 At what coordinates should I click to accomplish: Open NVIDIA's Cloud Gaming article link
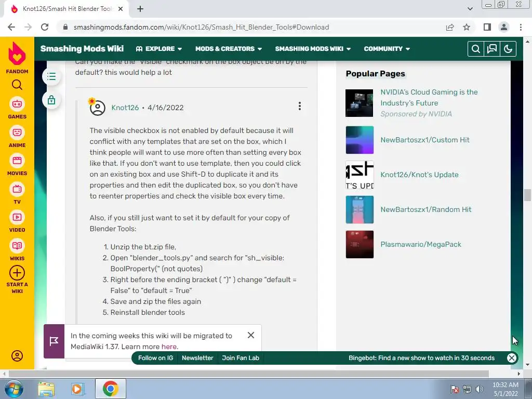click(429, 97)
